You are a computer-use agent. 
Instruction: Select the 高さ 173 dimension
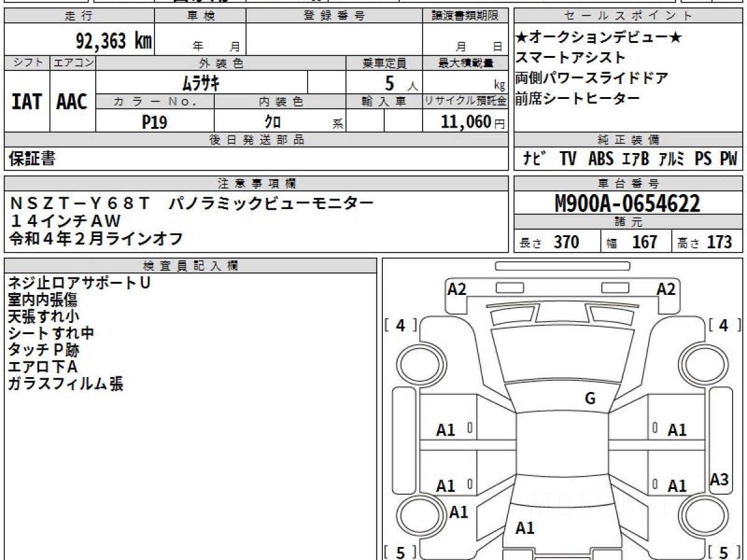coord(705,242)
